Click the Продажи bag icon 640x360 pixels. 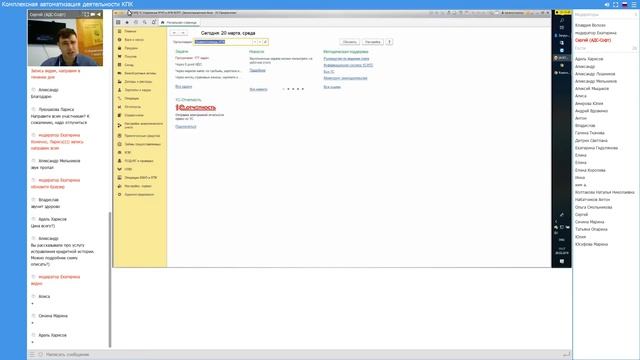(120, 48)
